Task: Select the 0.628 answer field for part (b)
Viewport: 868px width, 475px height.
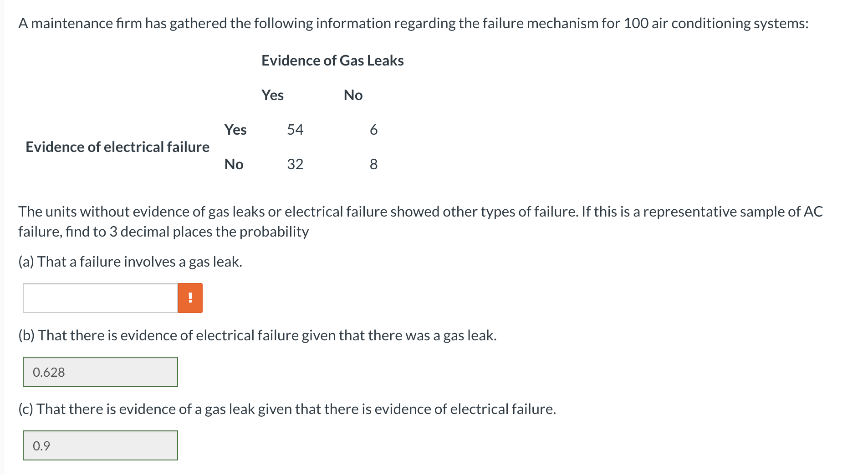Action: 100,372
